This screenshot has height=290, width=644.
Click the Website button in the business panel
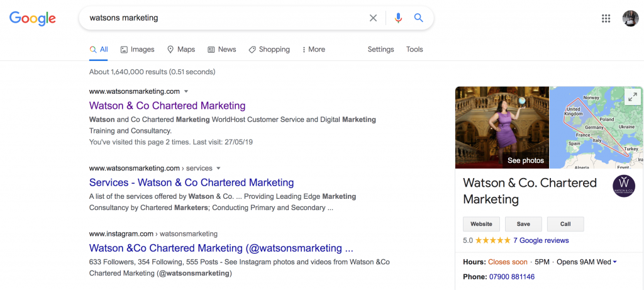click(481, 225)
